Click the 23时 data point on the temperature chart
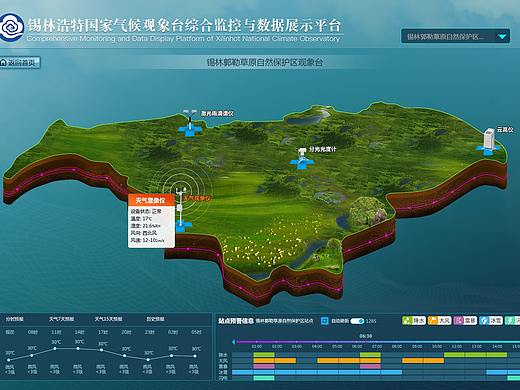 148,360
